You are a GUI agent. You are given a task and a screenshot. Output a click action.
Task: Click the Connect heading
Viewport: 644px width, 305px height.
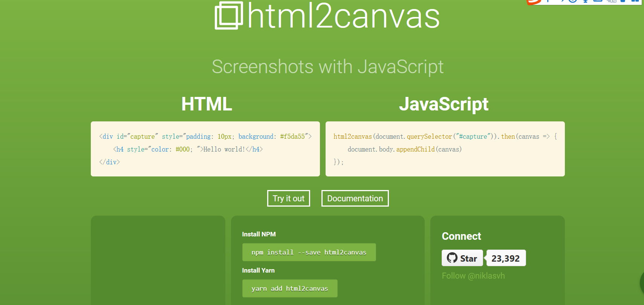point(461,236)
